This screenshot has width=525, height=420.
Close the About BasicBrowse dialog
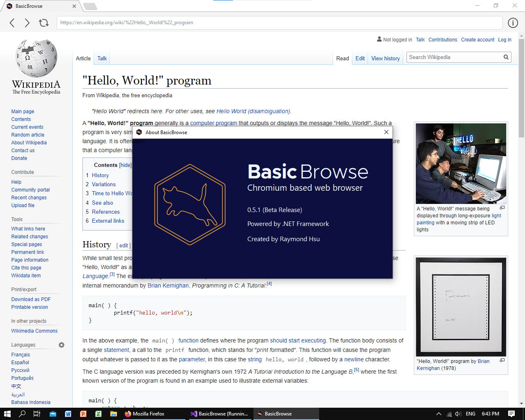click(386, 132)
